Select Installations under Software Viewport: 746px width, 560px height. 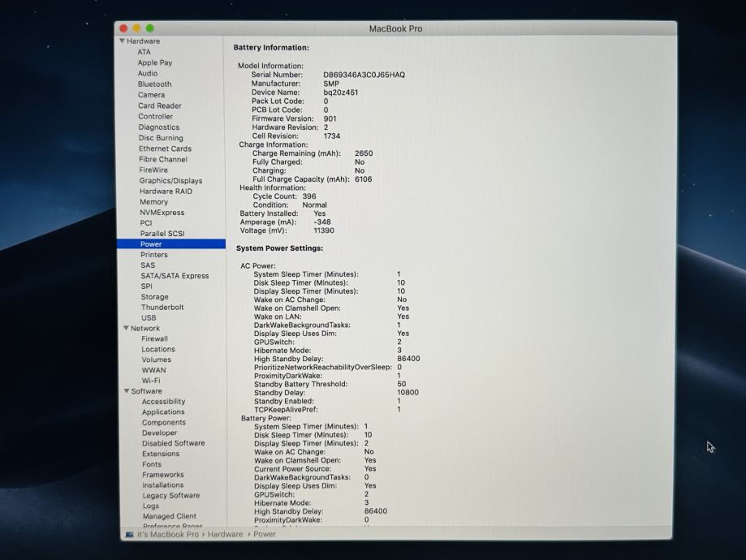(x=162, y=485)
